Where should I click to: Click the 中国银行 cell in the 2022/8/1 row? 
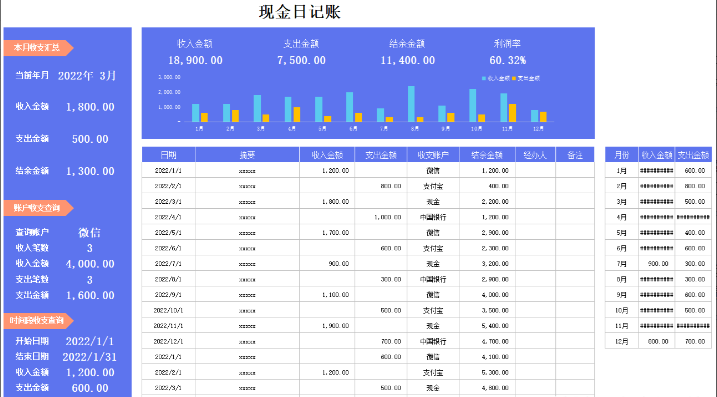(433, 279)
